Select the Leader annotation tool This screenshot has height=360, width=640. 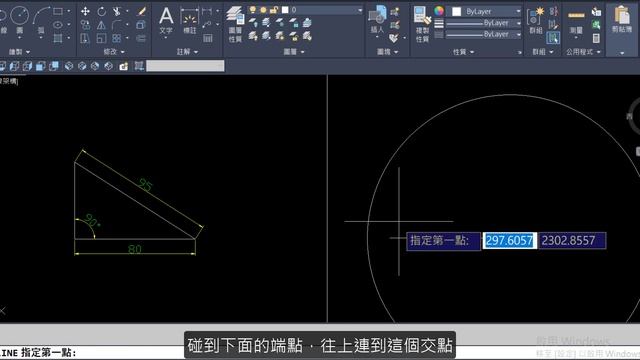pos(207,25)
